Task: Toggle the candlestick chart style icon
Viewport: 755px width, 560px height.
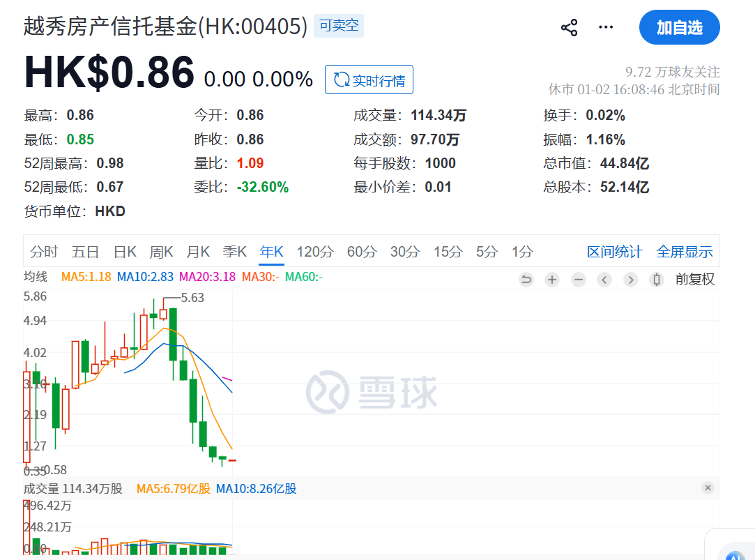Action: pos(656,280)
